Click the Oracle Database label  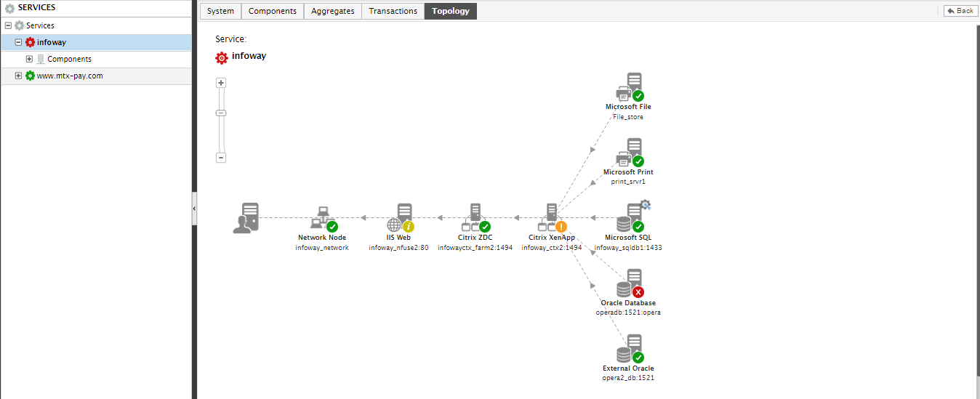pyautogui.click(x=628, y=303)
